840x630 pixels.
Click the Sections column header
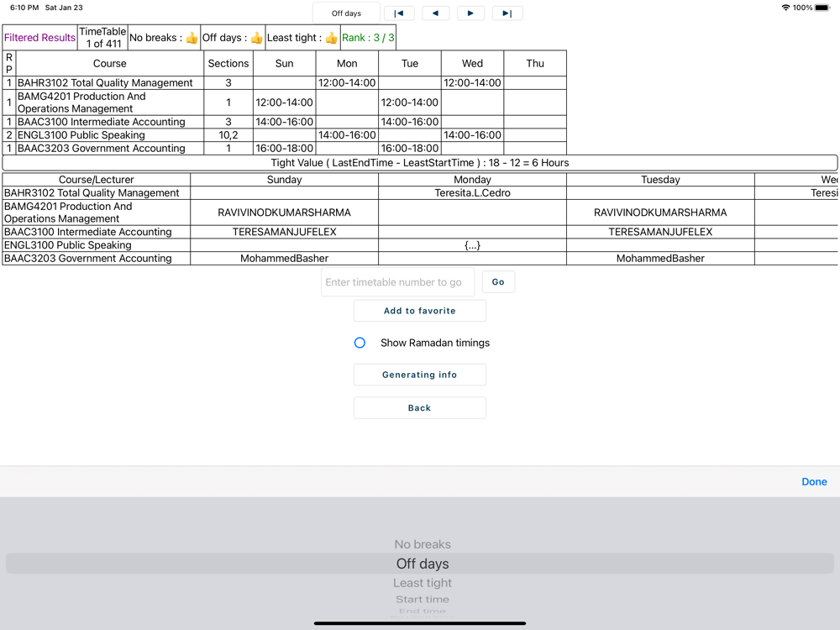[228, 63]
